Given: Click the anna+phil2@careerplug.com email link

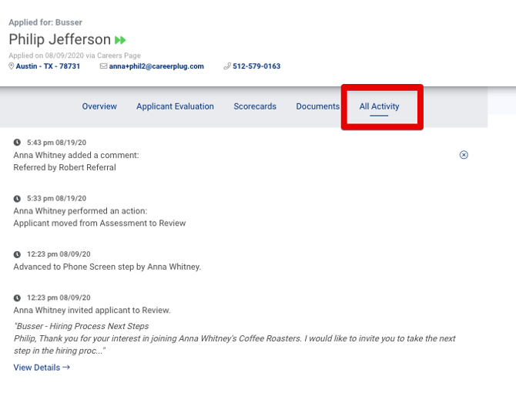Looking at the screenshot, I should click(x=156, y=66).
